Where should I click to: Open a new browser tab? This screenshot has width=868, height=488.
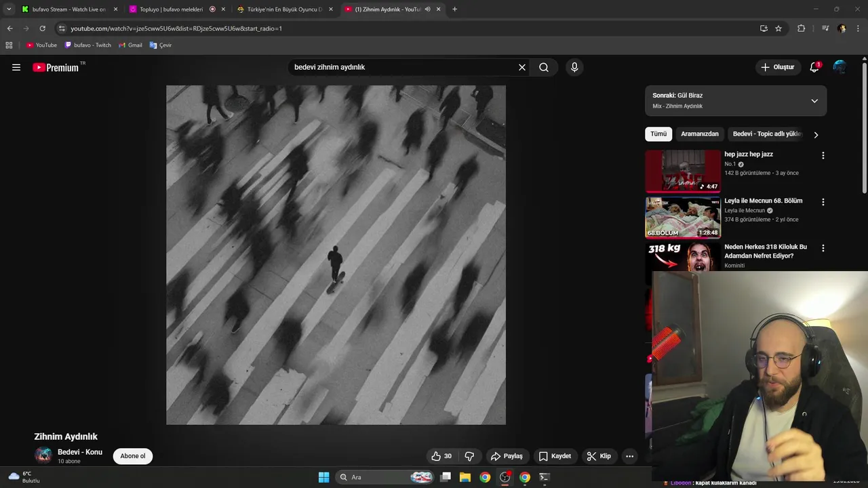pos(454,9)
